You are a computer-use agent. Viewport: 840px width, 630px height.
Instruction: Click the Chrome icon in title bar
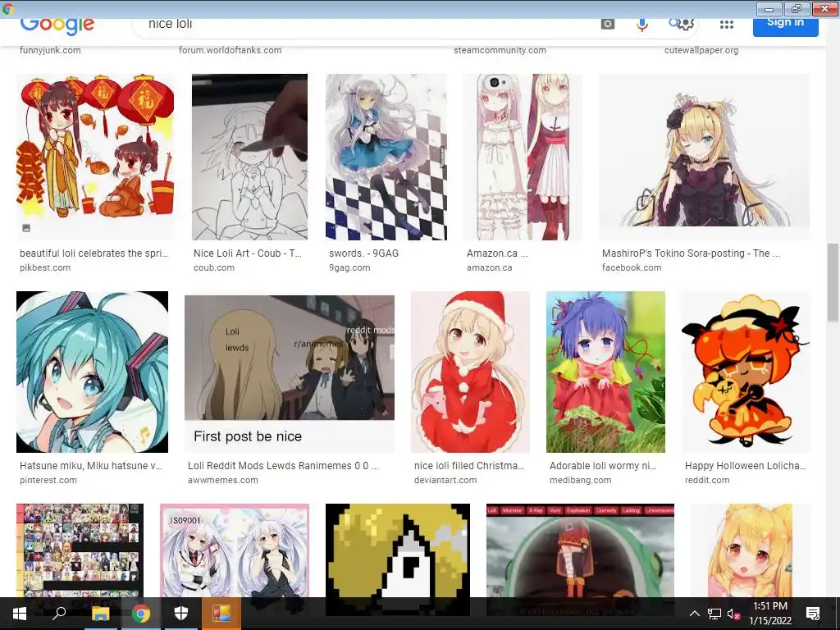pyautogui.click(x=7, y=8)
